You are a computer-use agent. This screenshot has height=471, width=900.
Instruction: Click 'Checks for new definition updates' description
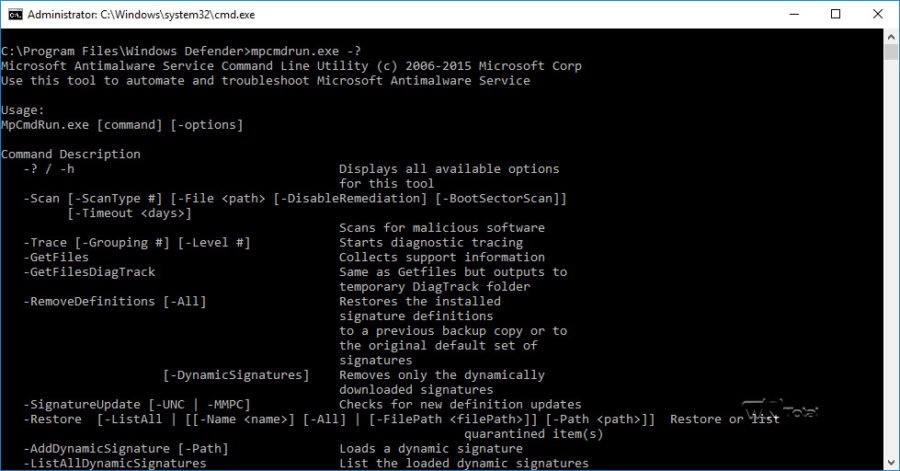460,404
